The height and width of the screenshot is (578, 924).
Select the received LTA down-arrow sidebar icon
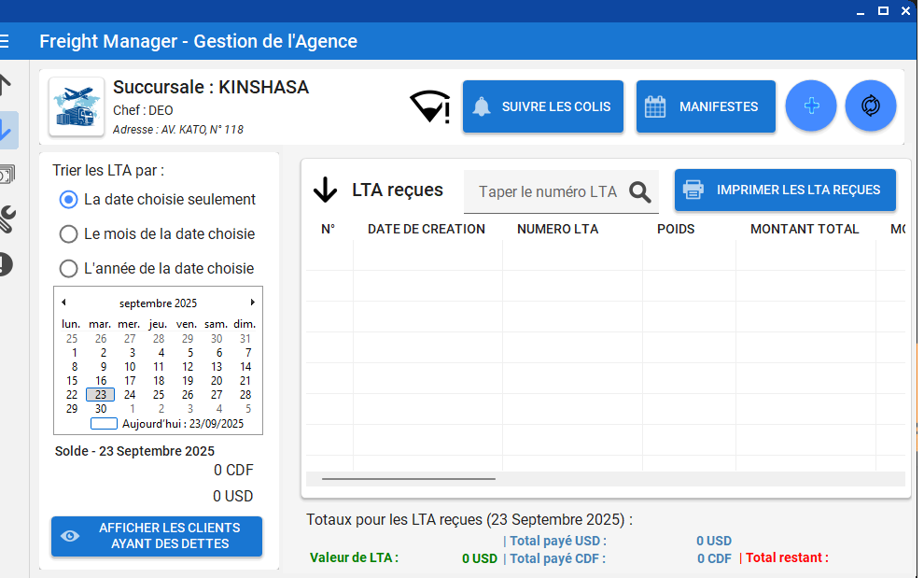(x=6, y=130)
